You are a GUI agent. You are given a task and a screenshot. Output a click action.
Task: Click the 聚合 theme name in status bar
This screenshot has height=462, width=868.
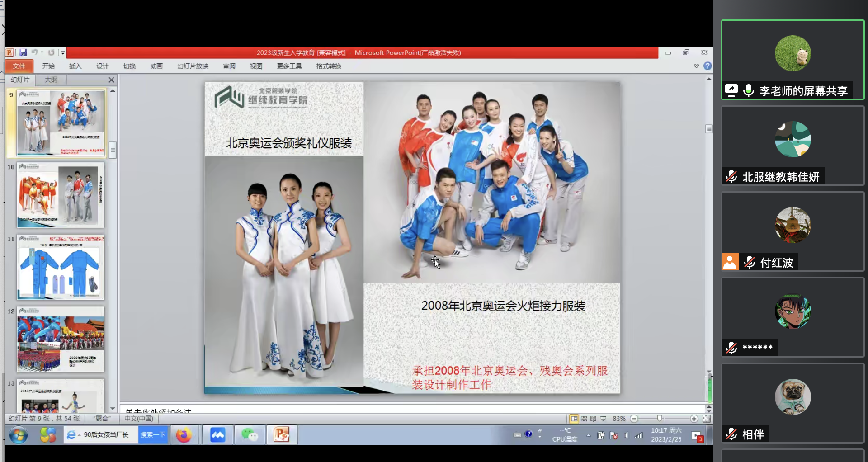(102, 419)
